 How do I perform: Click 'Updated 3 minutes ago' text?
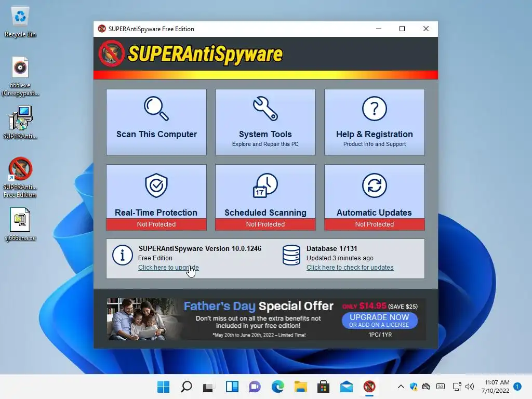click(x=340, y=258)
